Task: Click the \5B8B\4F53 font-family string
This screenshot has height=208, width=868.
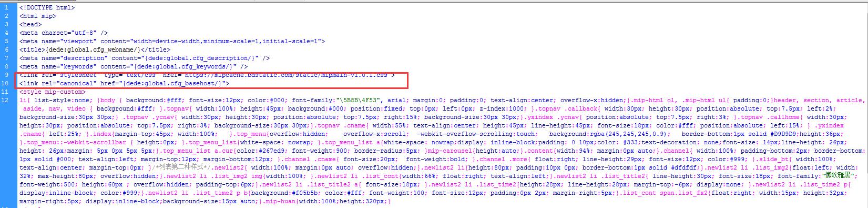Action: tap(360, 101)
